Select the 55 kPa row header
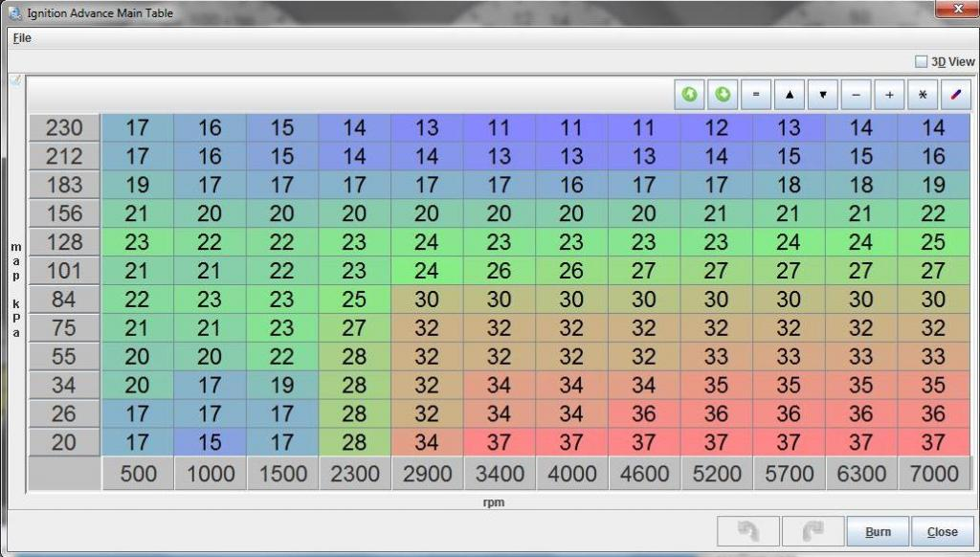Screen dimensions: 980x557 [64, 356]
